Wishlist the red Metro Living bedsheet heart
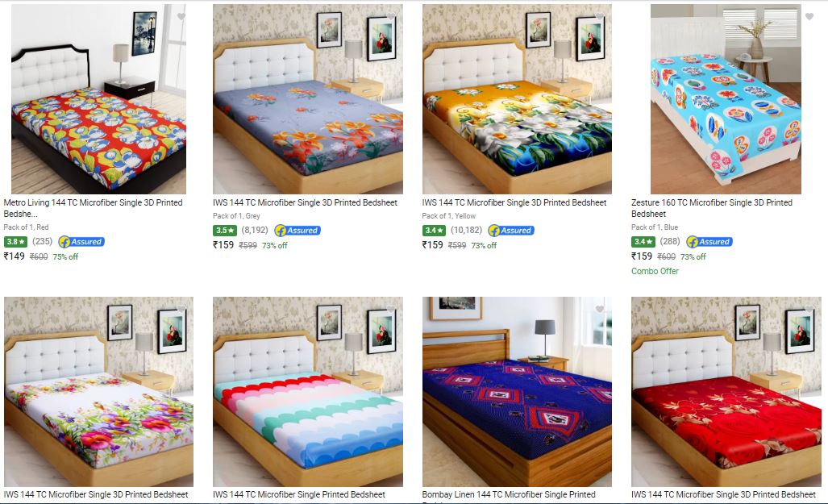 click(x=181, y=17)
